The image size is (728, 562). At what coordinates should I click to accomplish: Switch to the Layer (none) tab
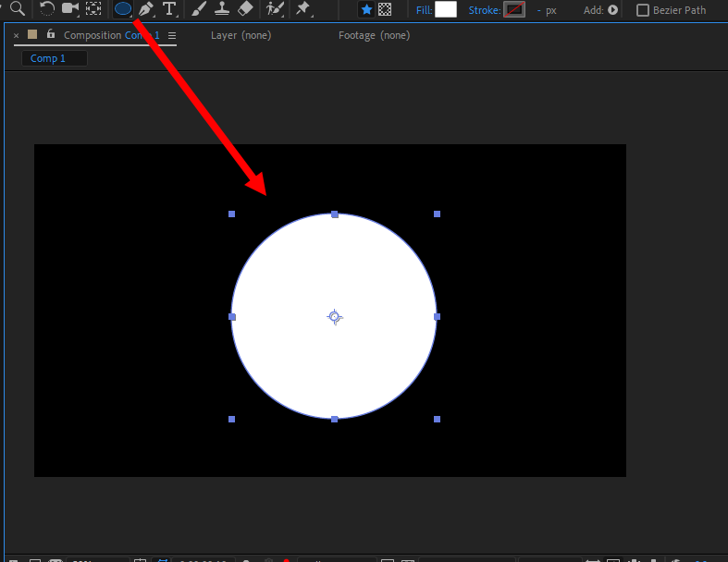(x=241, y=35)
